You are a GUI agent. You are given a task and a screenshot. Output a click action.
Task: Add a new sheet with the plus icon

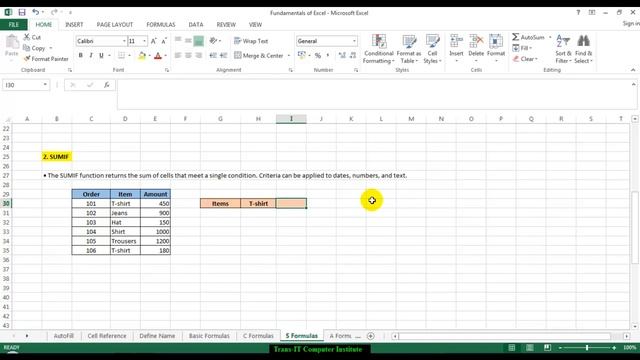371,336
